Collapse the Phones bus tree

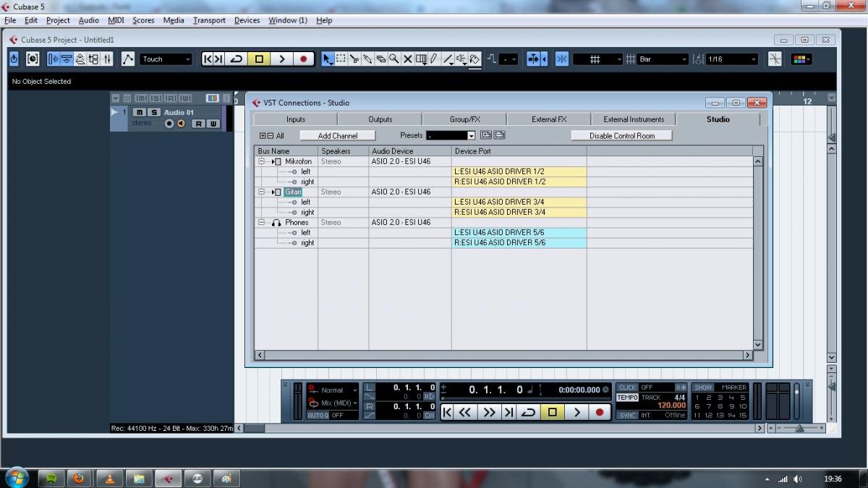262,222
